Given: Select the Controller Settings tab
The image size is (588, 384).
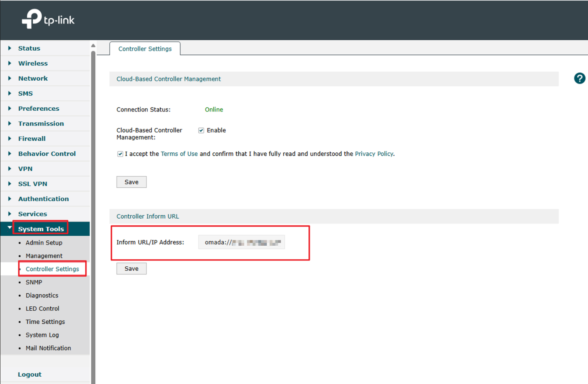Looking at the screenshot, I should tap(145, 49).
